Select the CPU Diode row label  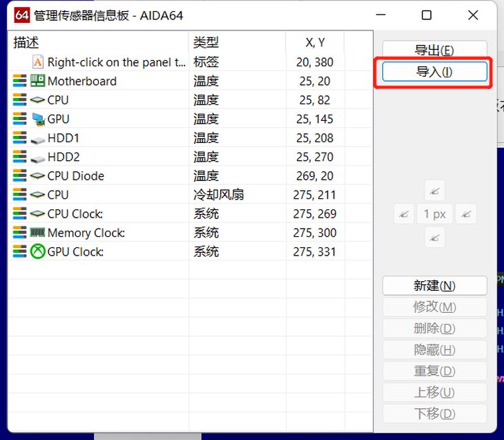coord(76,176)
